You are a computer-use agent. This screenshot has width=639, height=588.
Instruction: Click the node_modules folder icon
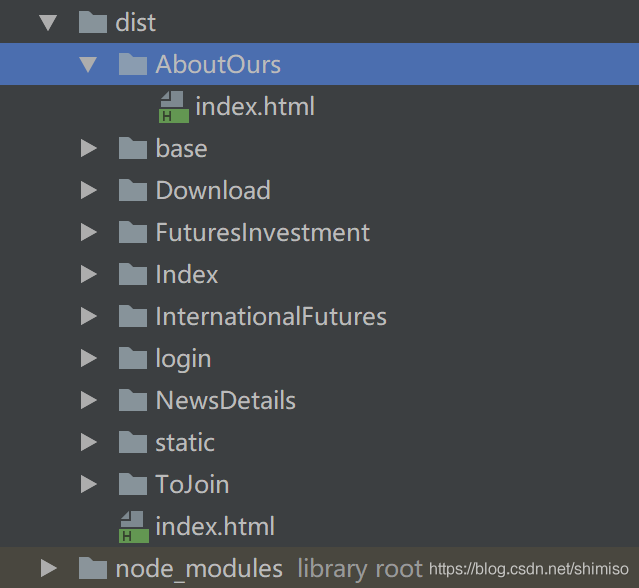pos(92,570)
